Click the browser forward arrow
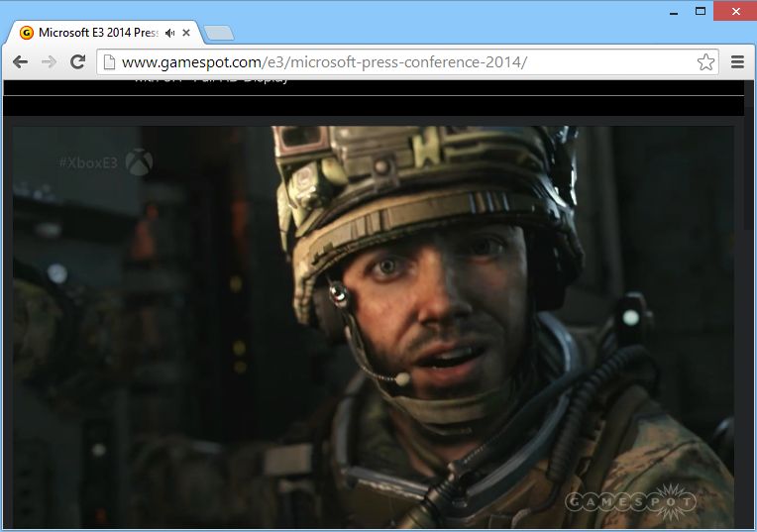The height and width of the screenshot is (532, 757). coord(49,61)
